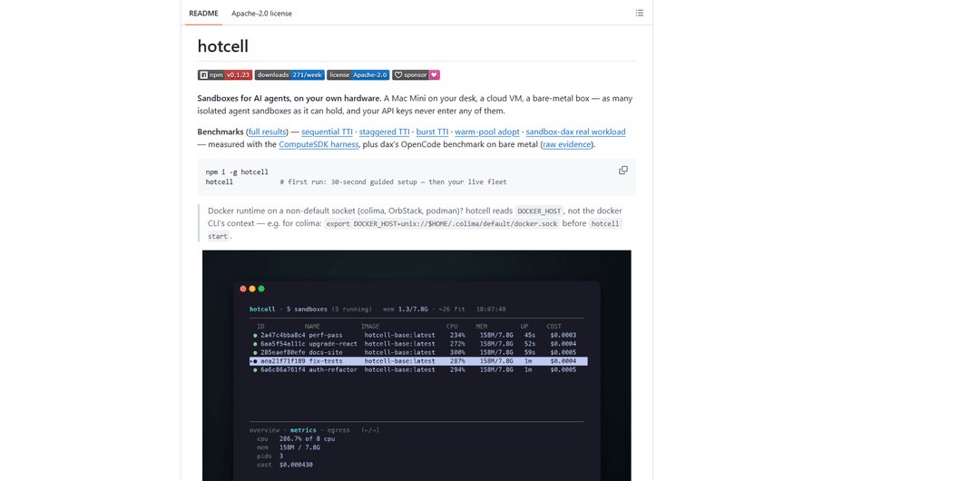The image size is (980, 481).
Task: Click the license Apache-2.0 badge
Action: 358,75
